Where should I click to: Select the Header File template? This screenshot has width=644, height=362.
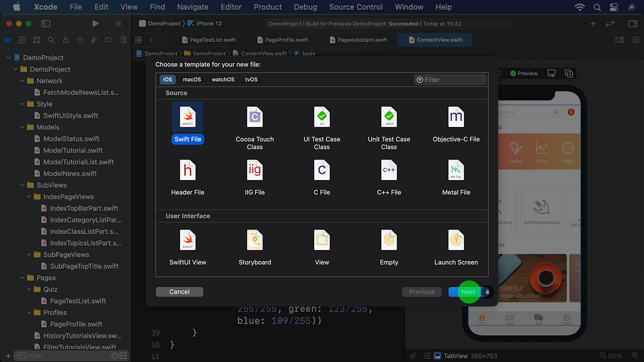pos(188,178)
